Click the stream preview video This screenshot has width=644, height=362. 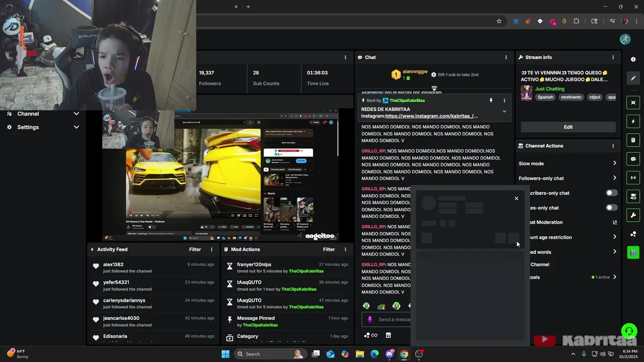click(x=220, y=175)
